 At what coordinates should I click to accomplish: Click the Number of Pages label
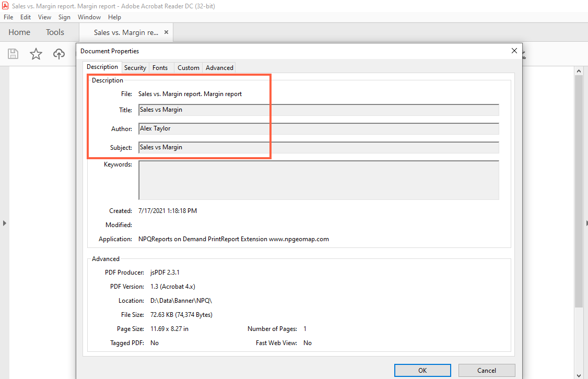click(x=272, y=329)
